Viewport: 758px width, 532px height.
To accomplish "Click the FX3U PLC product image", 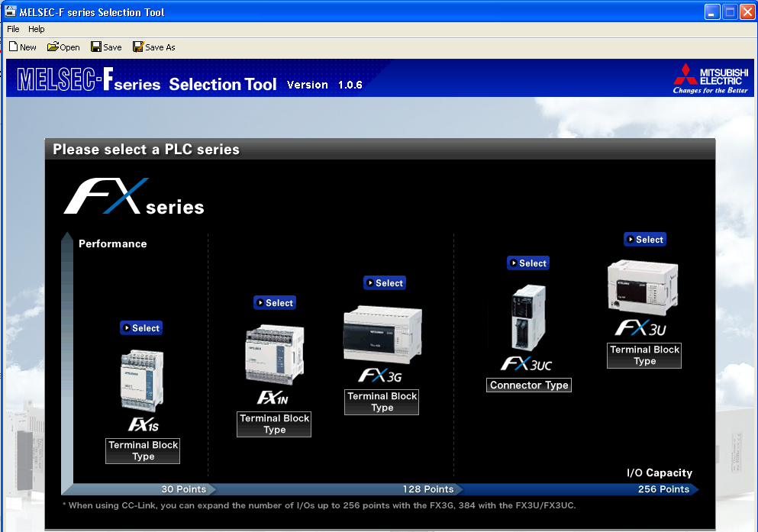I will point(643,288).
